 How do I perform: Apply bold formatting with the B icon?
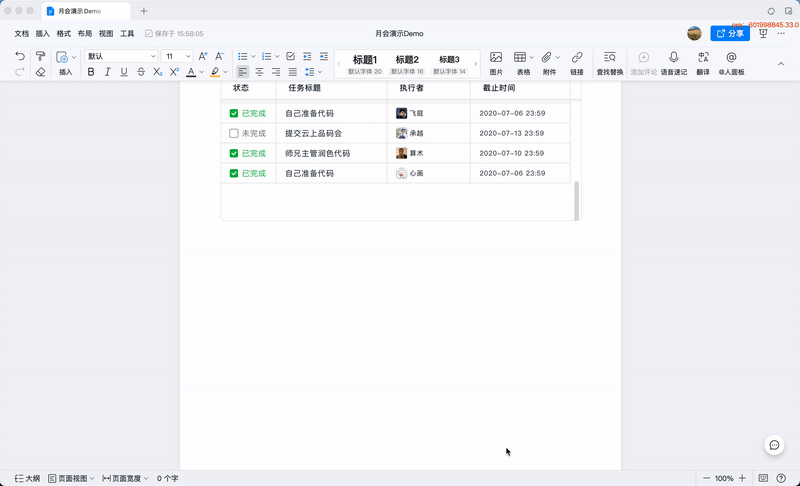[x=91, y=72]
